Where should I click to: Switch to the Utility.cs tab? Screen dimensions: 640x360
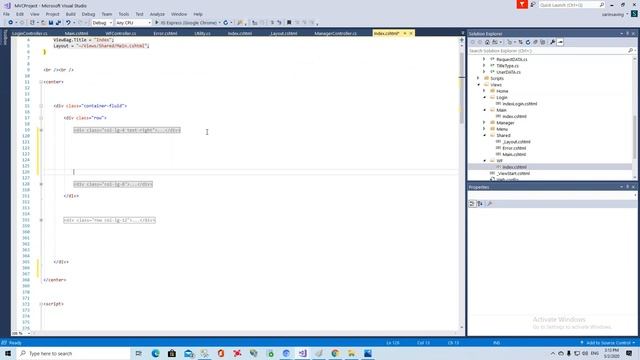(x=202, y=33)
